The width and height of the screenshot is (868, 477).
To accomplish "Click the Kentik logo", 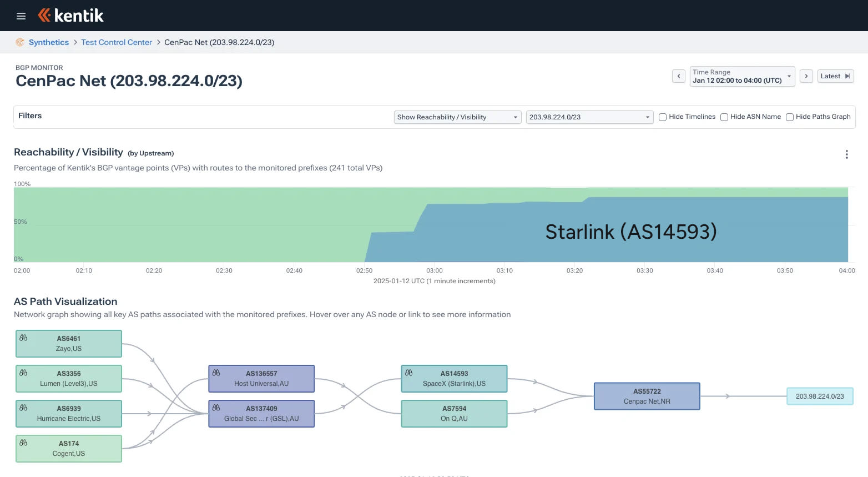I will click(x=70, y=16).
